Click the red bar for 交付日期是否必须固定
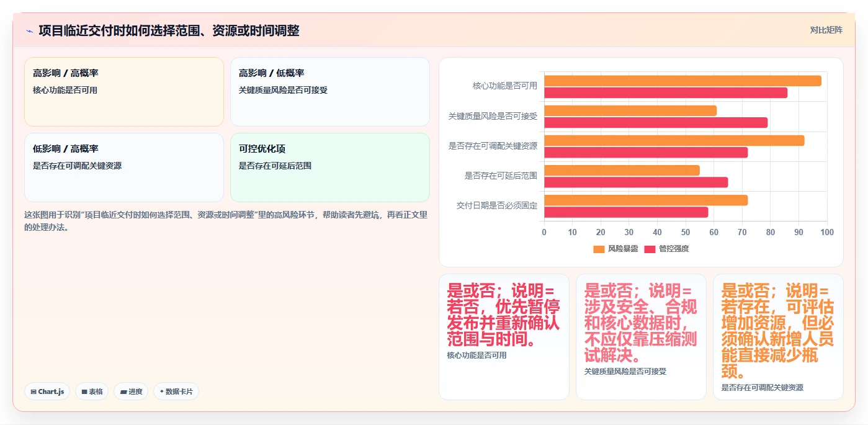The width and height of the screenshot is (868, 425). 626,212
